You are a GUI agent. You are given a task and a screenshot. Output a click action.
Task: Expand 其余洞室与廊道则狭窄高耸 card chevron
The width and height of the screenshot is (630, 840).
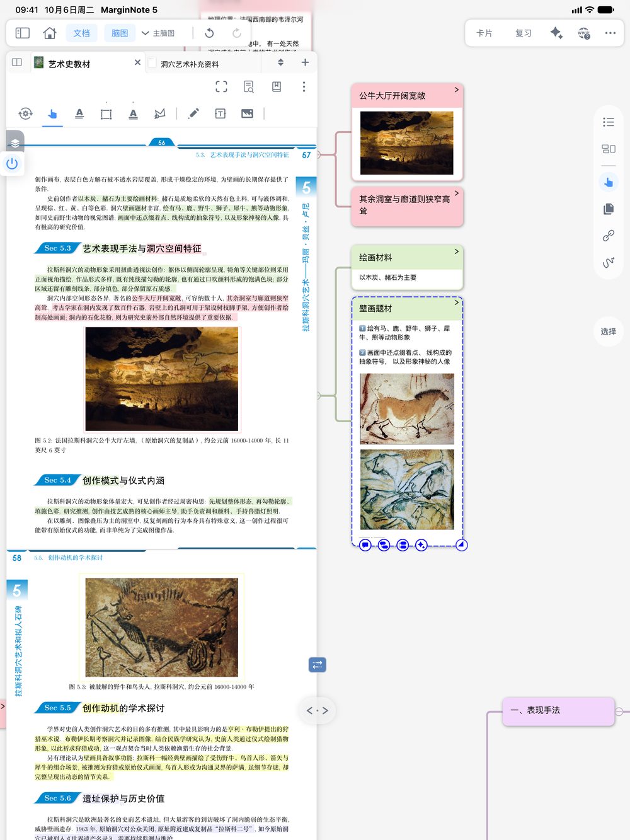pyautogui.click(x=457, y=193)
